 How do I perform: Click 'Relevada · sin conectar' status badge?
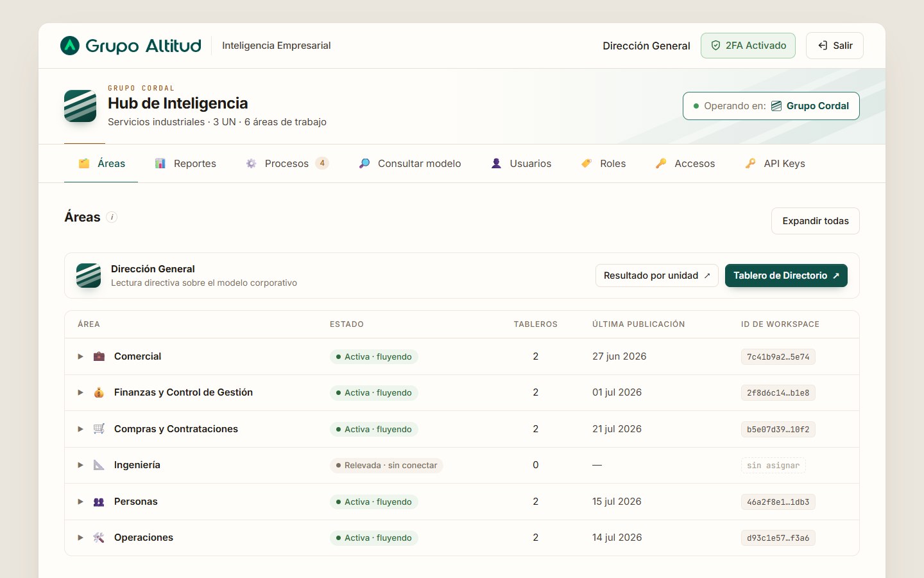point(386,466)
